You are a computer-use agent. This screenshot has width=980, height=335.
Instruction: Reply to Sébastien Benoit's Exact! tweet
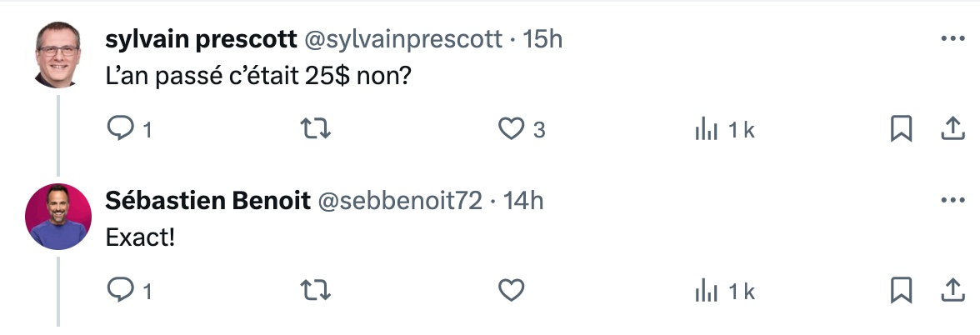(120, 290)
